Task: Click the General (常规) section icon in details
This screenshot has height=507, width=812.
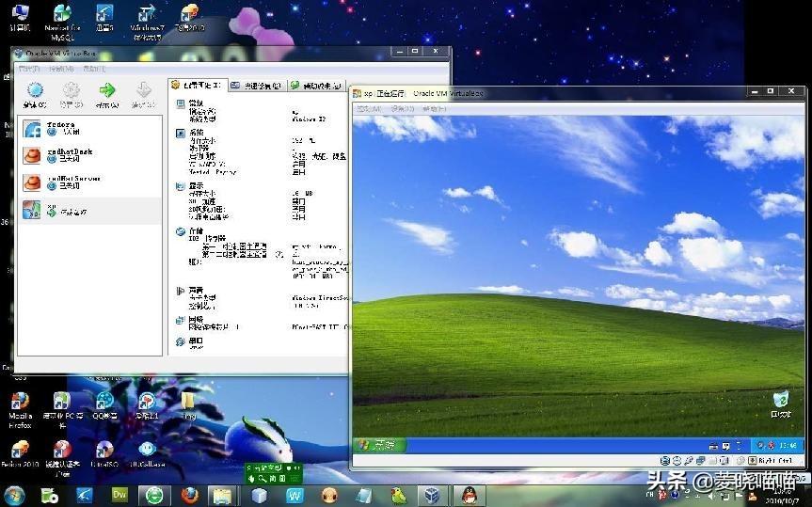Action: (x=181, y=103)
